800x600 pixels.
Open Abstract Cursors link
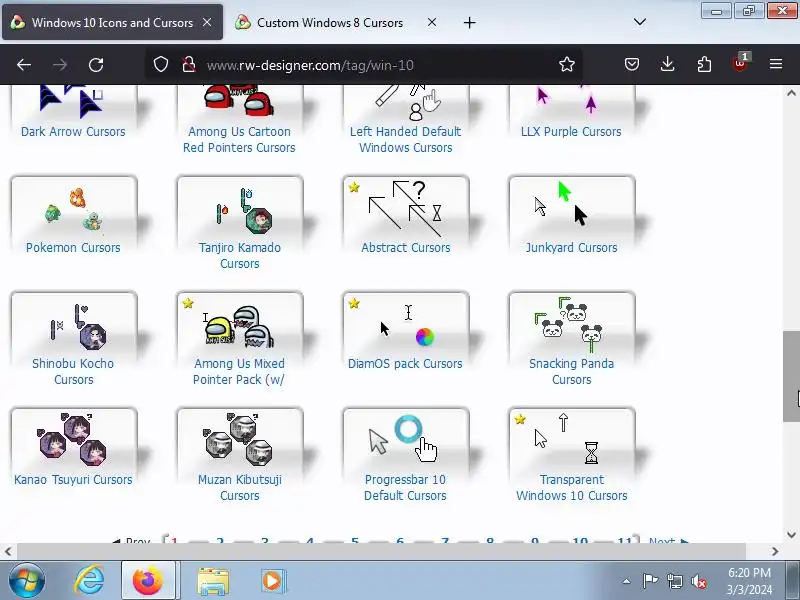tap(406, 247)
